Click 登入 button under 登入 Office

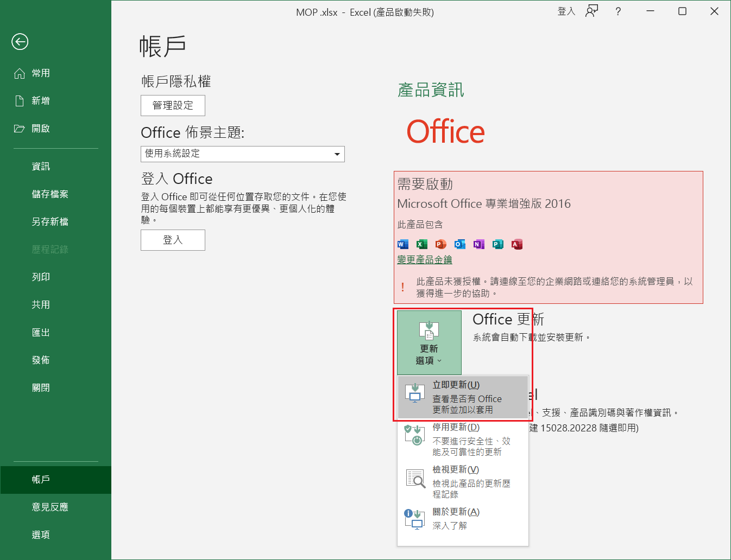coord(173,240)
